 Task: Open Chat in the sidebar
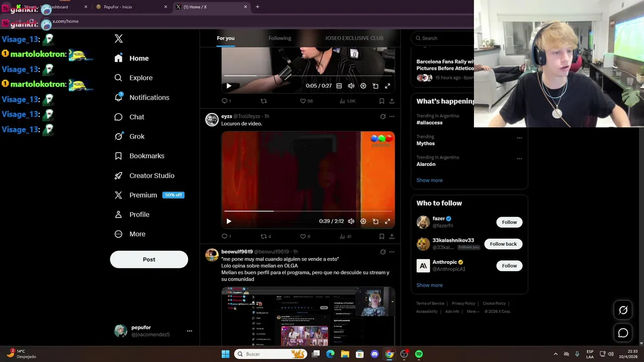point(129,117)
